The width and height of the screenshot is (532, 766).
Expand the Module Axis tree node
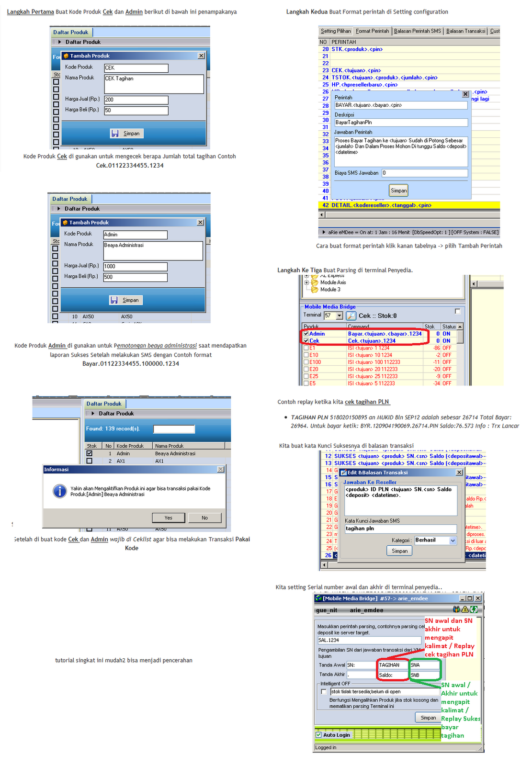(306, 282)
